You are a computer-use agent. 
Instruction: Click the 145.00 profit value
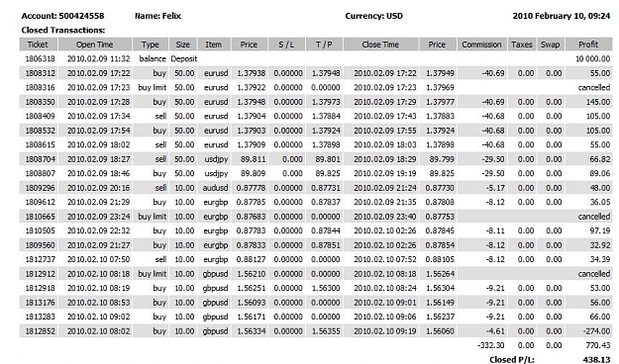click(598, 102)
